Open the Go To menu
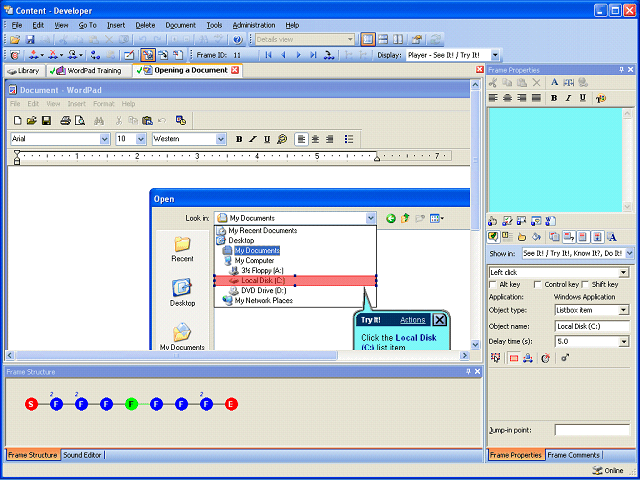The image size is (640, 480). click(87, 25)
